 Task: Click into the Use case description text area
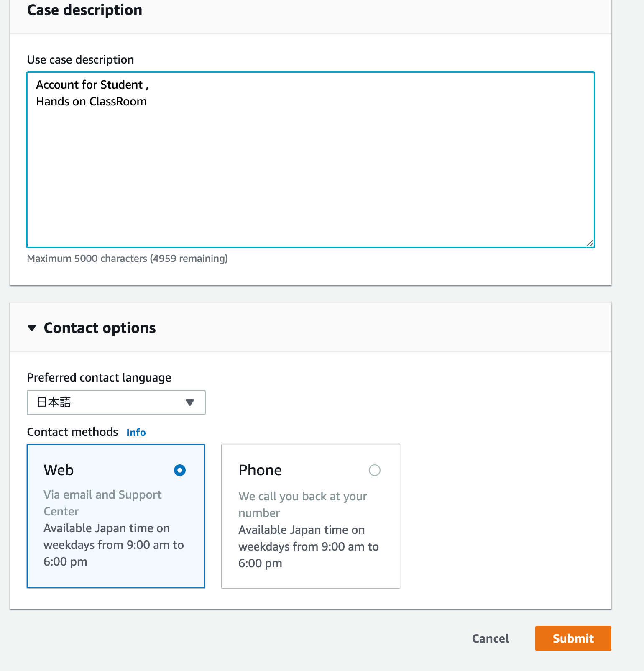311,160
